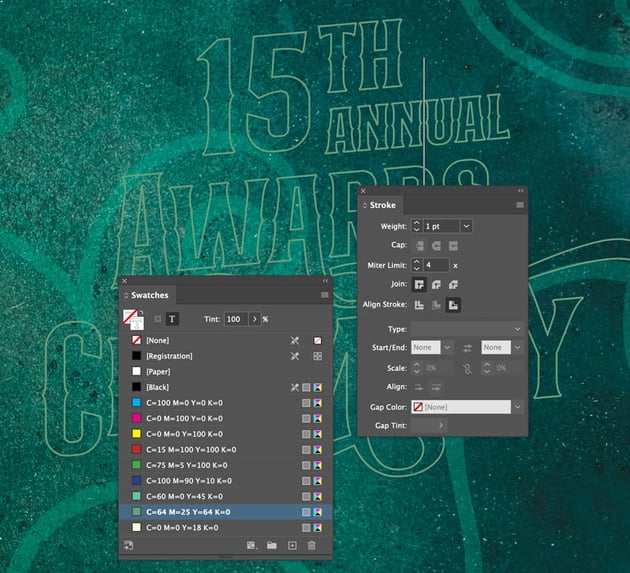Open the Show swatch kinds button
This screenshot has height=573, width=630.
point(252,545)
